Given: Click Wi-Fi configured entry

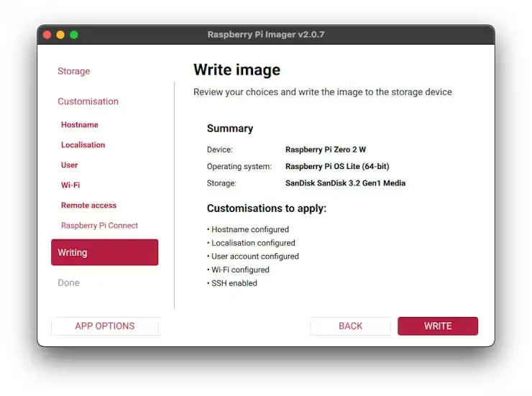Looking at the screenshot, I should (x=238, y=270).
